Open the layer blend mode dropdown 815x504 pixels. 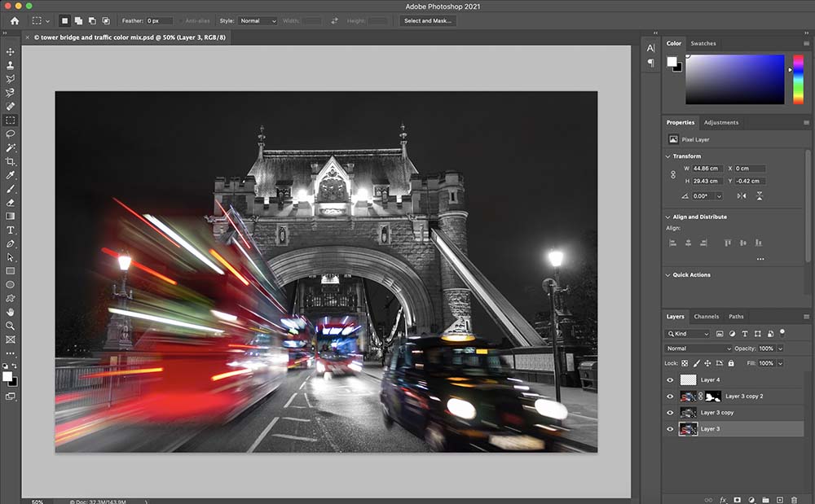(697, 348)
